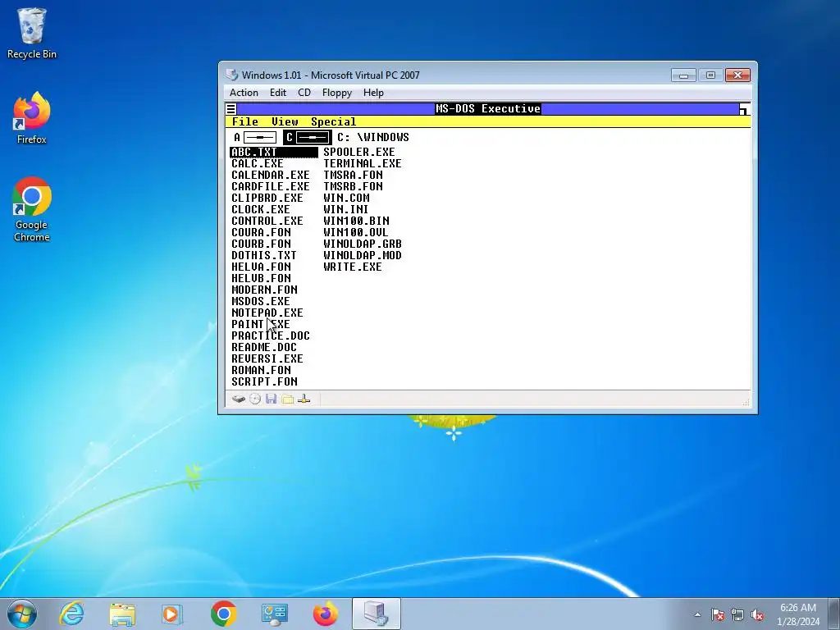Select CARDFILE.EXE file
840x630 pixels.
point(271,186)
